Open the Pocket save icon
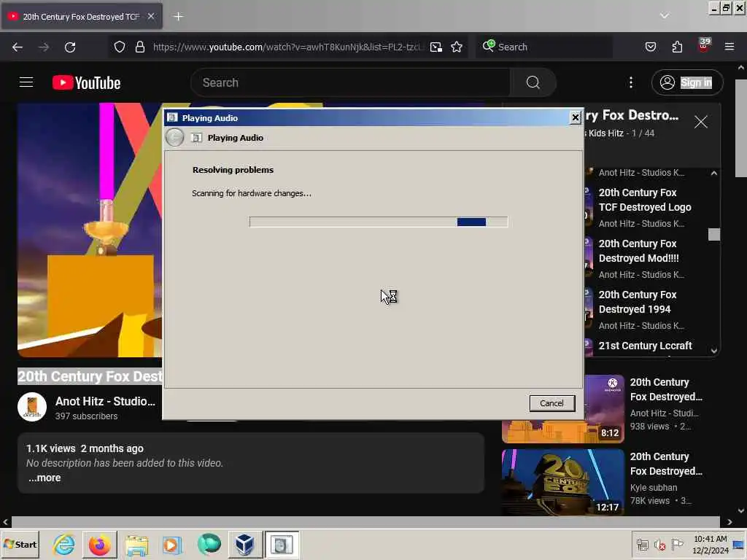Image resolution: width=747 pixels, height=560 pixels. coord(650,47)
